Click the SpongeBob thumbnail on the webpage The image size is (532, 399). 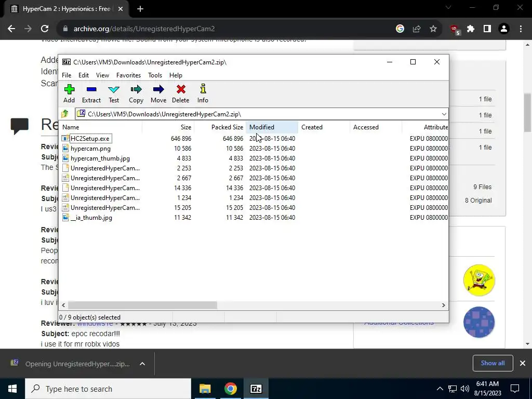coord(479,280)
